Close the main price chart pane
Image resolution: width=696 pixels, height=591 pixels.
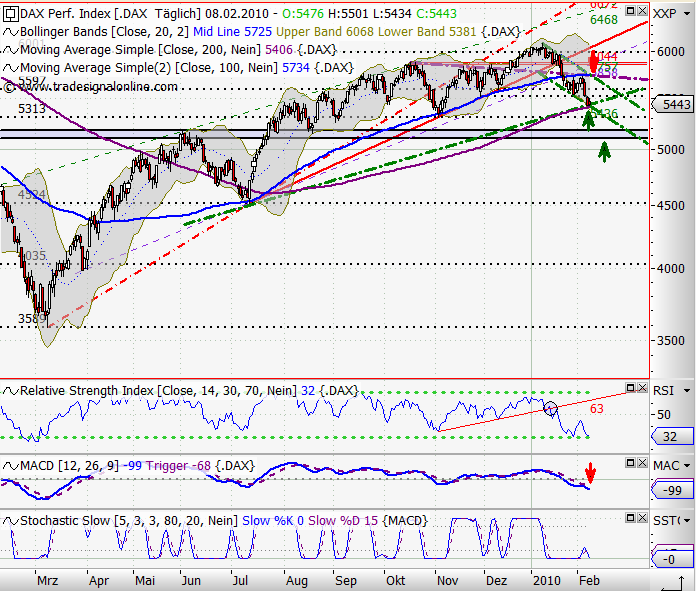(x=642, y=10)
